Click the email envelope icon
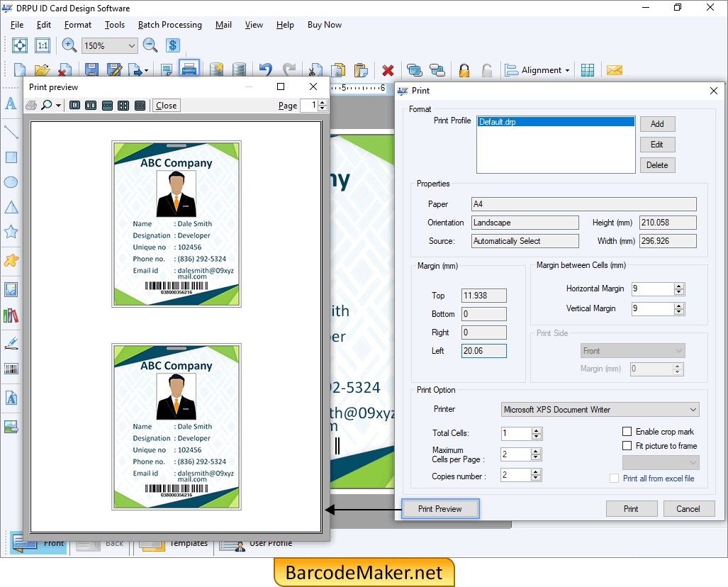Viewport: 728px width, 587px height. pos(615,70)
